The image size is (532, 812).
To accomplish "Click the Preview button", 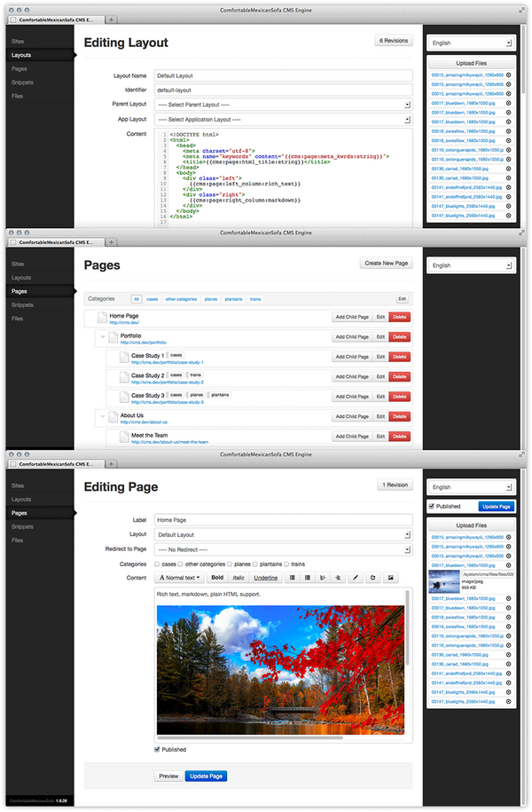I will point(168,777).
